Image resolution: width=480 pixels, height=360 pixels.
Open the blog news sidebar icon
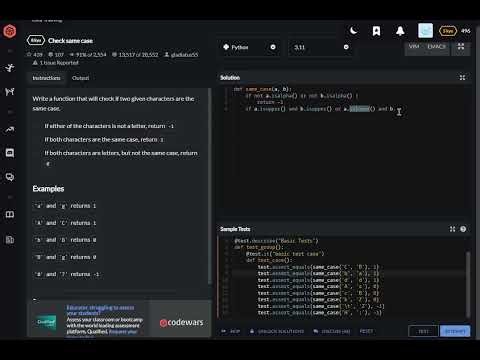(10, 239)
